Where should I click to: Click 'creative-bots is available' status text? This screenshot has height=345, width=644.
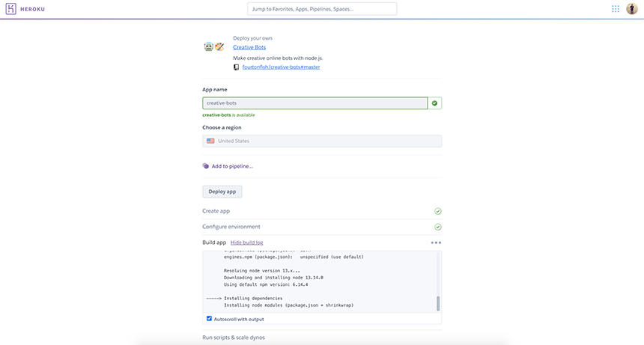(228, 115)
